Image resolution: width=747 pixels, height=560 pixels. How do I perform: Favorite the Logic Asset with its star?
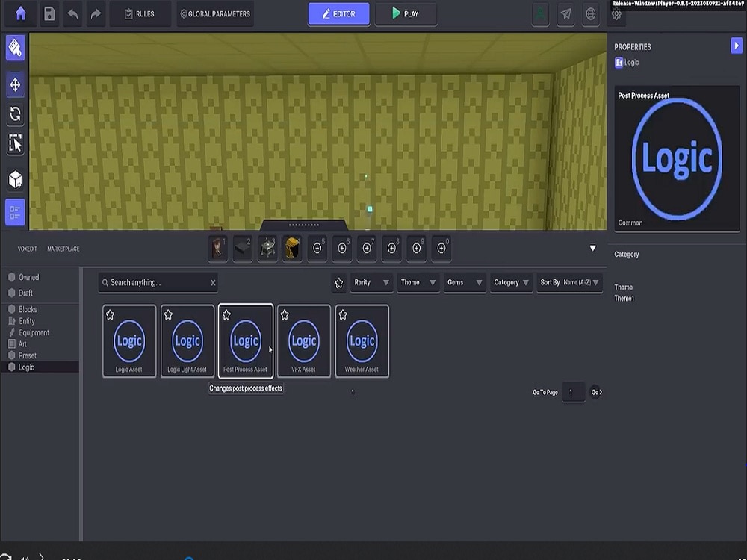(x=110, y=314)
